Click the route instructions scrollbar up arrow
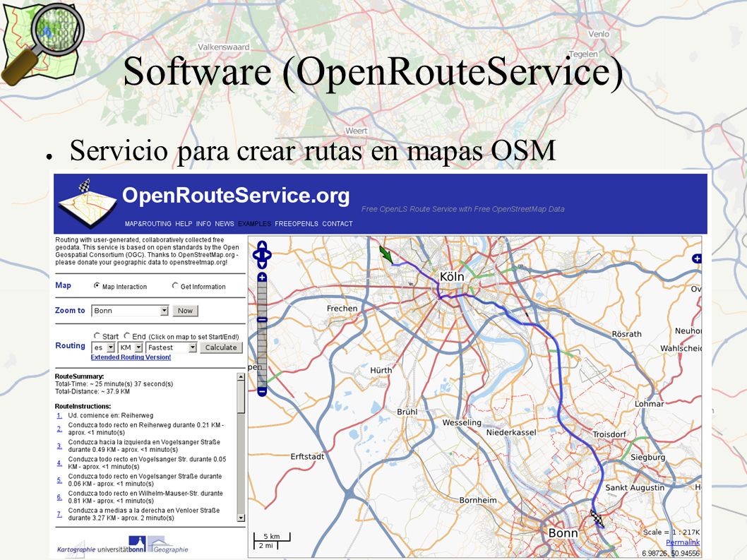Viewport: 747px width, 560px height. (x=241, y=377)
